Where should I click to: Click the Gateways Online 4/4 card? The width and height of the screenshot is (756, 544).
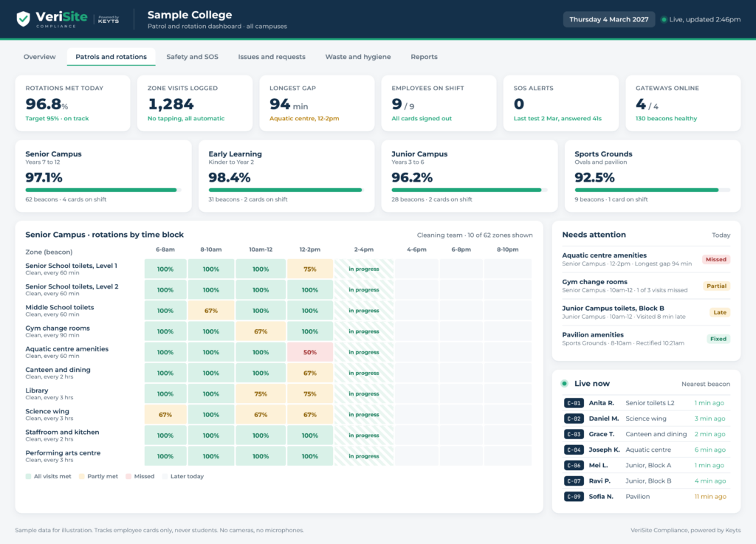683,103
